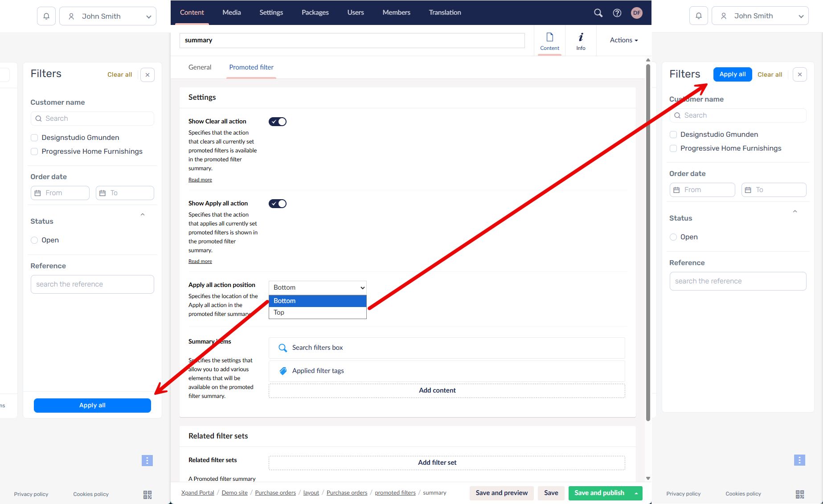
Task: Switch to the General tab
Action: pos(200,67)
